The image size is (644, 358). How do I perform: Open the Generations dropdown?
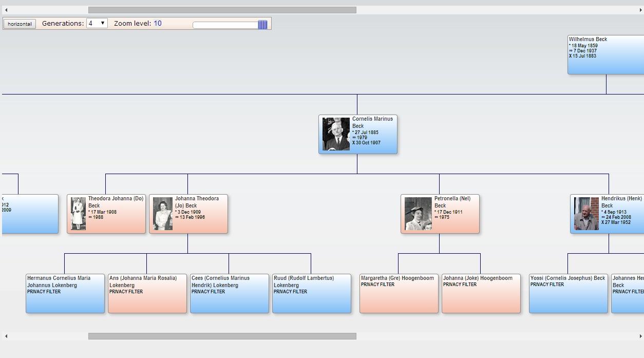(97, 23)
